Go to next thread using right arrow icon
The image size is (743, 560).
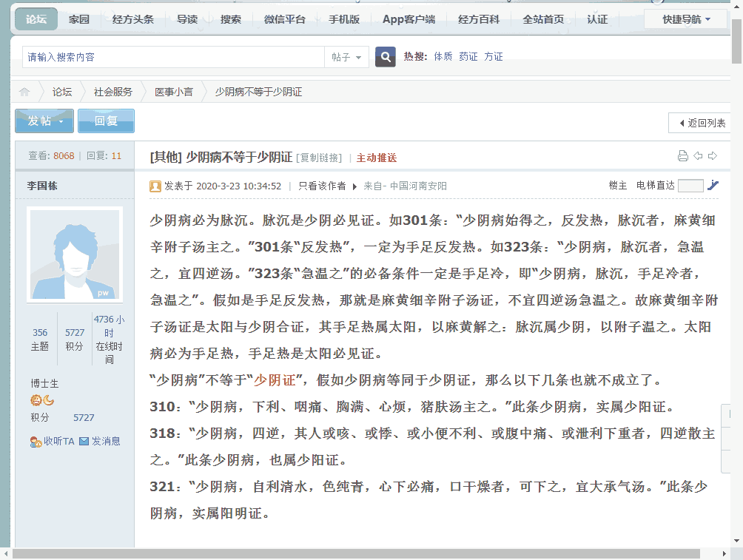(x=713, y=156)
